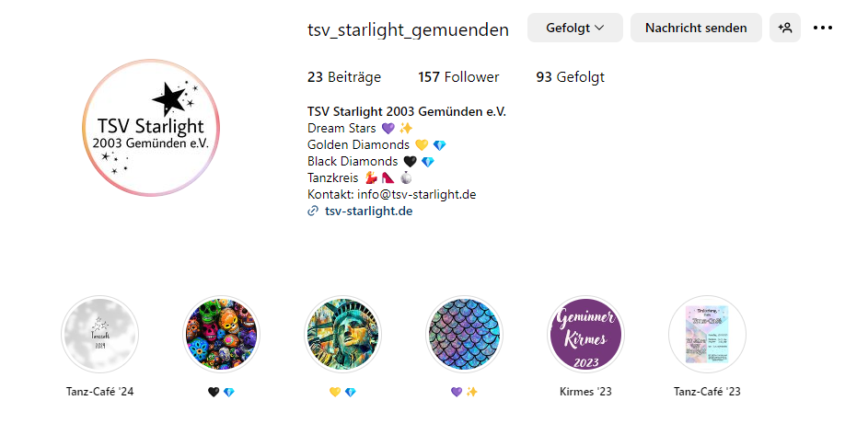
Task: Open the Tanz-Café '23 highlight
Action: 707,334
